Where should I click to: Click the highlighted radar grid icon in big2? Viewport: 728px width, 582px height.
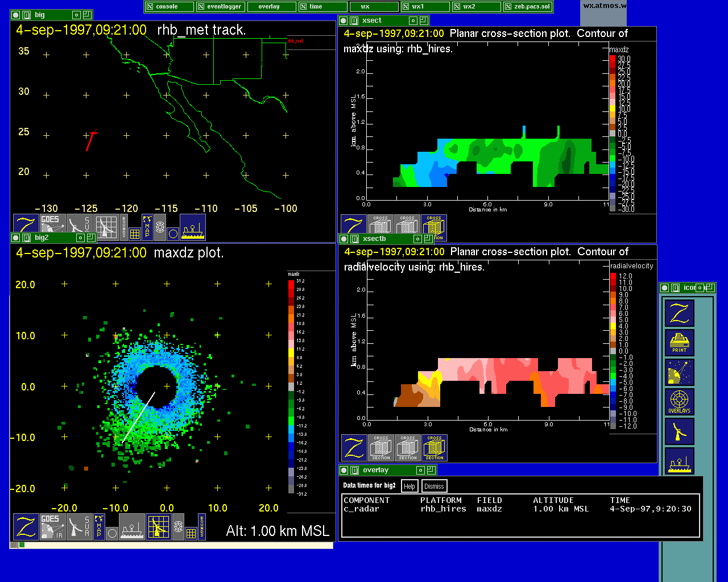(159, 526)
